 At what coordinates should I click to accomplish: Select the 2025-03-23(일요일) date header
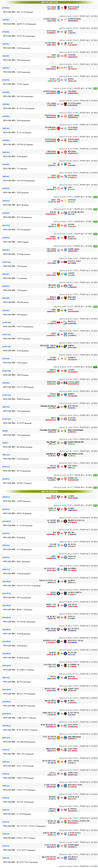[x=49, y=492]
